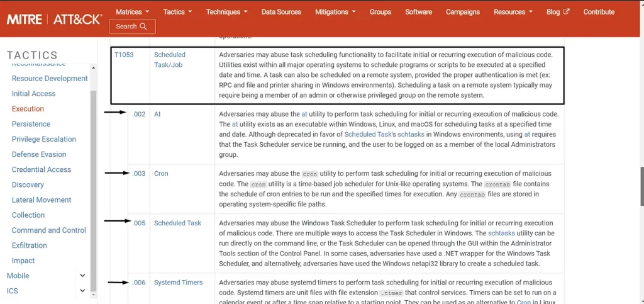The width and height of the screenshot is (644, 304).
Task: Open the Cron sub-technique link
Action: [x=161, y=173]
